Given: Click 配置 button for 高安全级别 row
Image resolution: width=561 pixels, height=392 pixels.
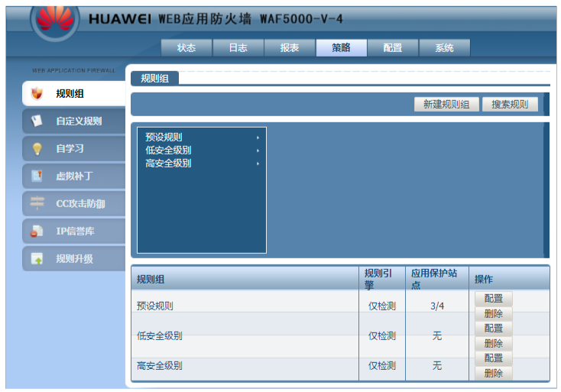Looking at the screenshot, I should (494, 358).
